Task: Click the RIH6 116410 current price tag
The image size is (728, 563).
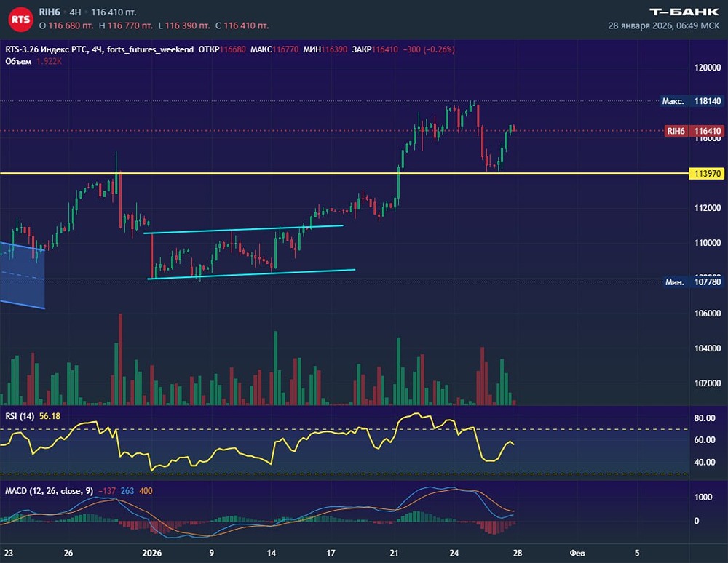Action: 694,131
